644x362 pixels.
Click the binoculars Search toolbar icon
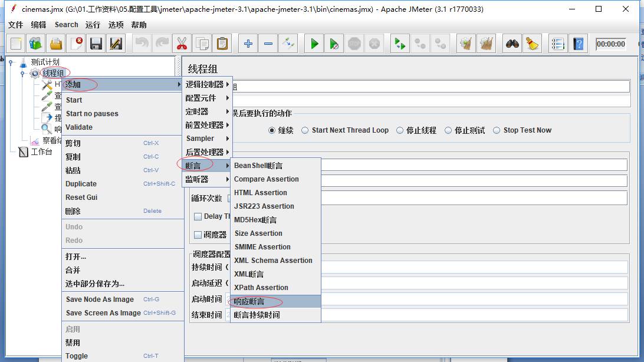512,44
